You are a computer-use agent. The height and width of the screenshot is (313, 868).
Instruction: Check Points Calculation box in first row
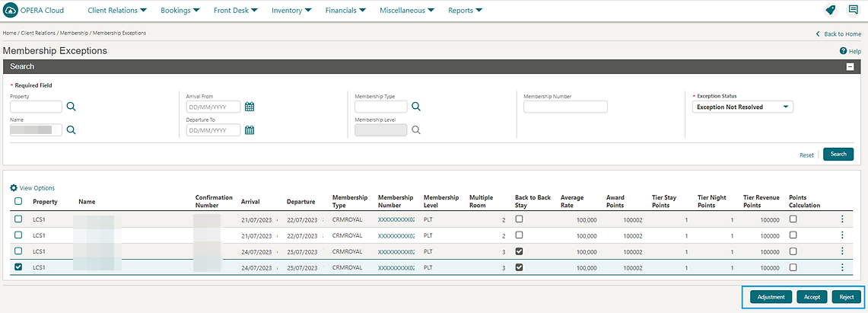coord(793,219)
